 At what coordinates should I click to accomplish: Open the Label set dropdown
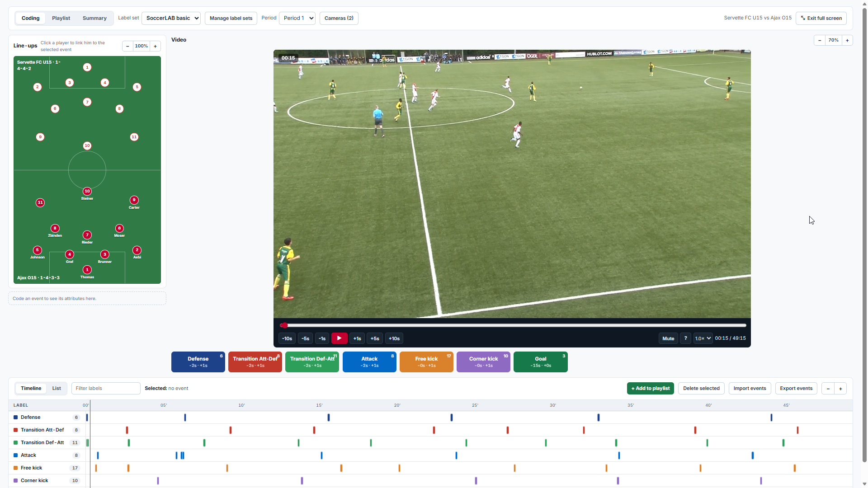pos(171,18)
